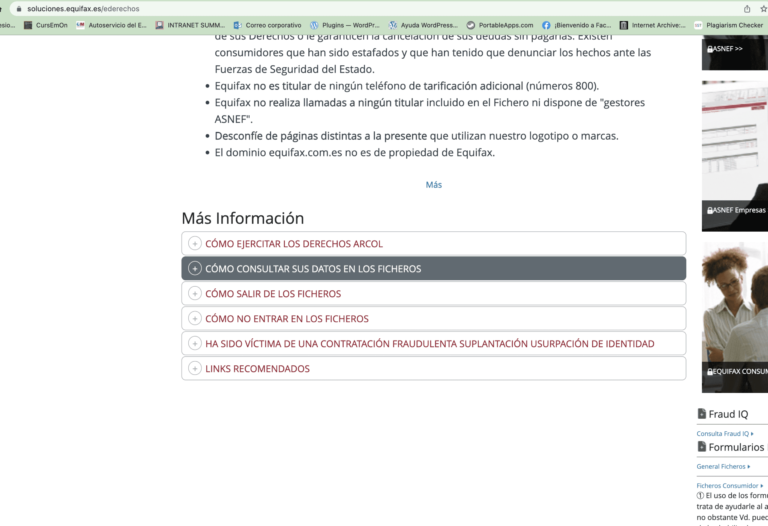Viewport: 768px width, 526px height.
Task: Click plus icon beside CÓMO EJERCITAR LOS DERECHOS
Action: (x=194, y=243)
